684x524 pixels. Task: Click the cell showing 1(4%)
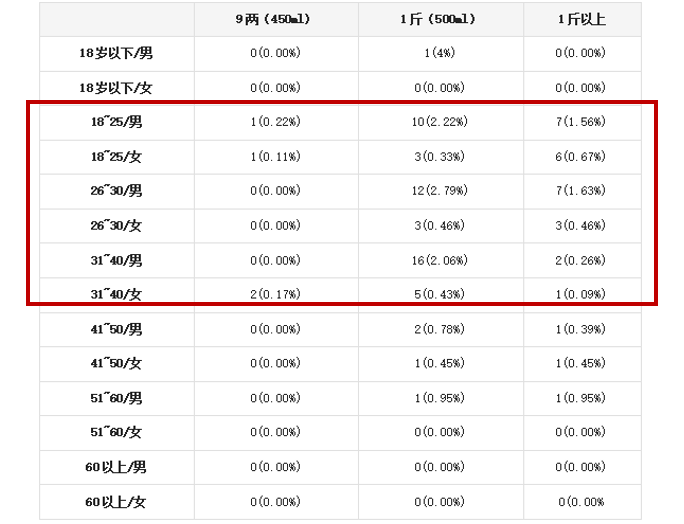pos(439,53)
